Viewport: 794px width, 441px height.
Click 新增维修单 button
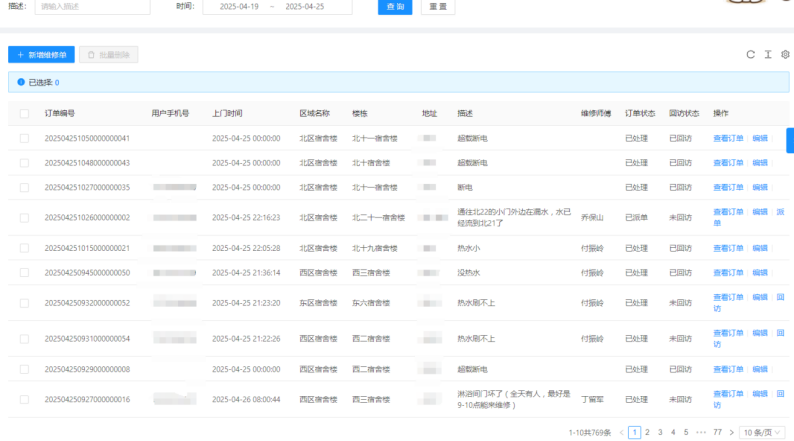pyautogui.click(x=42, y=55)
